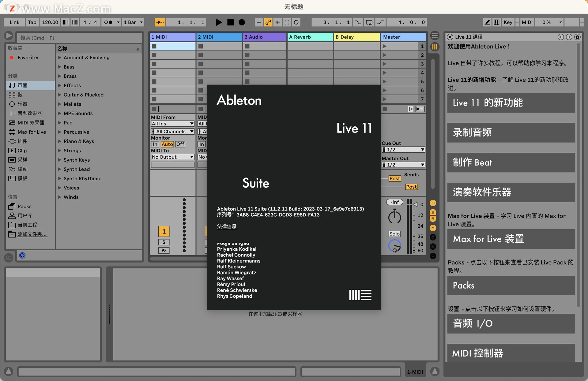Toggle the Follow playback arrow icon
The height and width of the screenshot is (381, 588).
point(160,22)
